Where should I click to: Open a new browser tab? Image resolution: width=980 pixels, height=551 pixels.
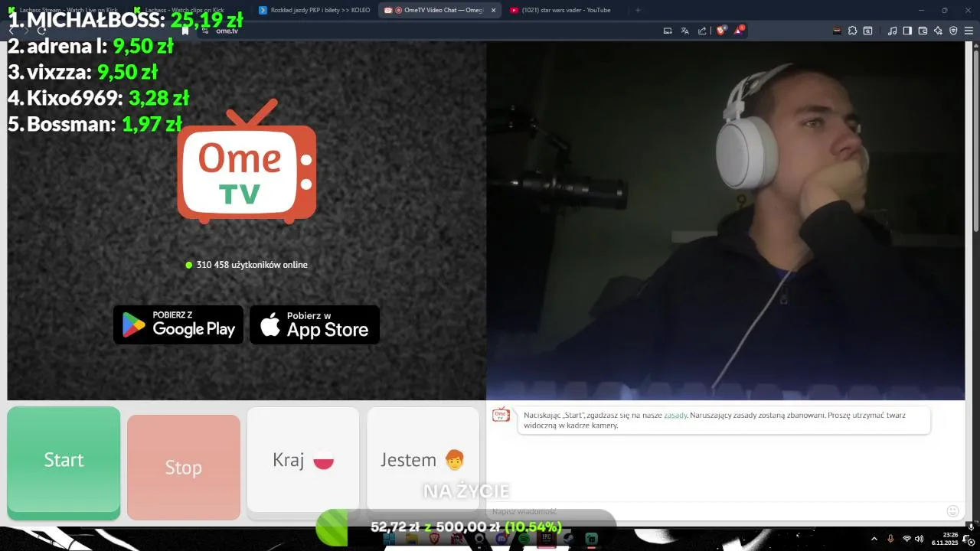tap(638, 10)
